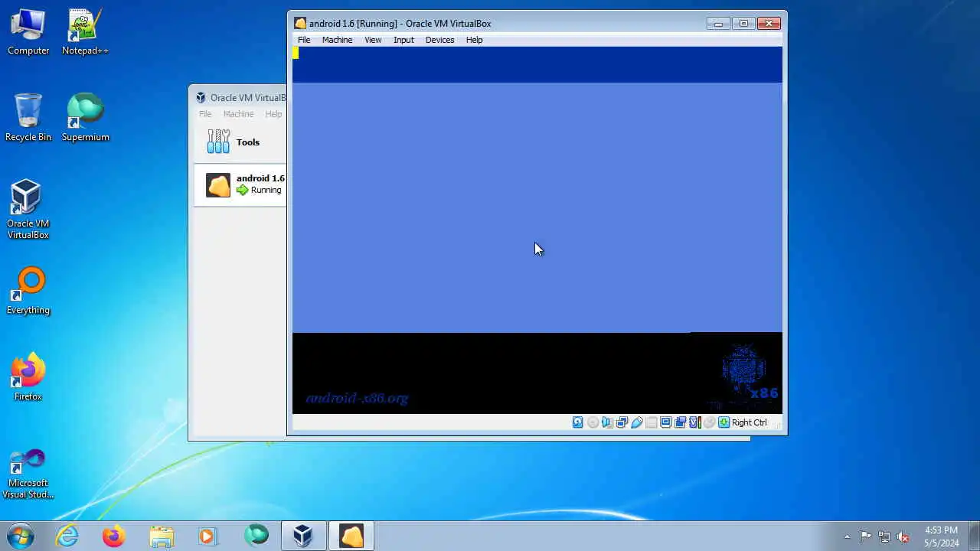Click the mouse integration status icon
Image resolution: width=980 pixels, height=551 pixels.
click(710, 422)
